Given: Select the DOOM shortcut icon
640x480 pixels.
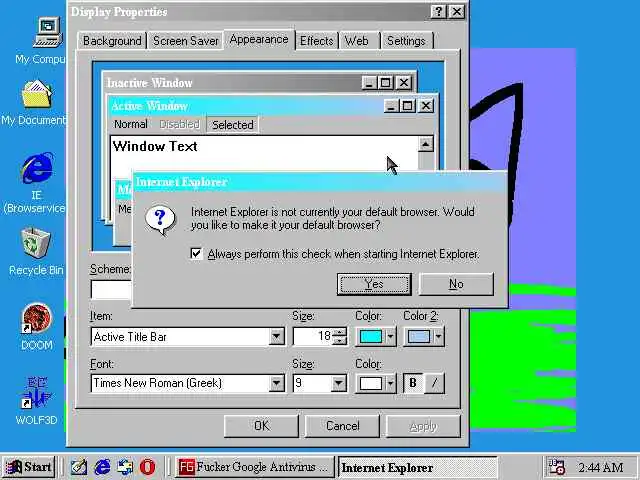Looking at the screenshot, I should click(x=37, y=318).
